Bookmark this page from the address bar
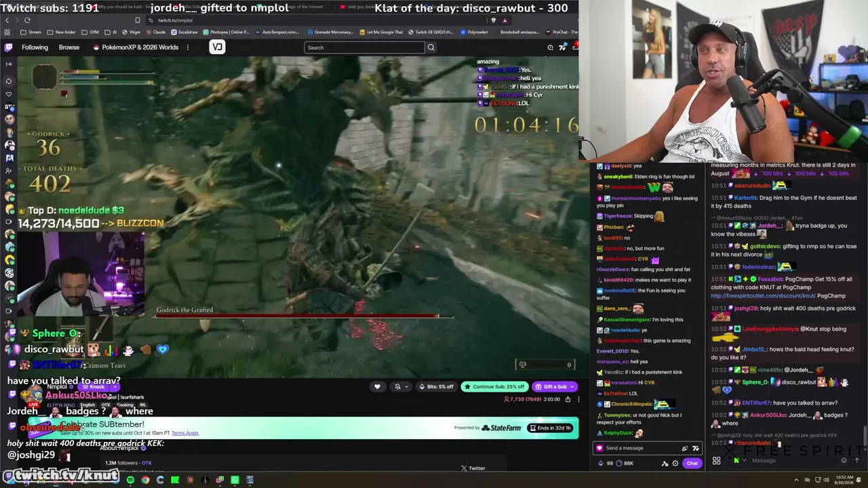 point(138,20)
